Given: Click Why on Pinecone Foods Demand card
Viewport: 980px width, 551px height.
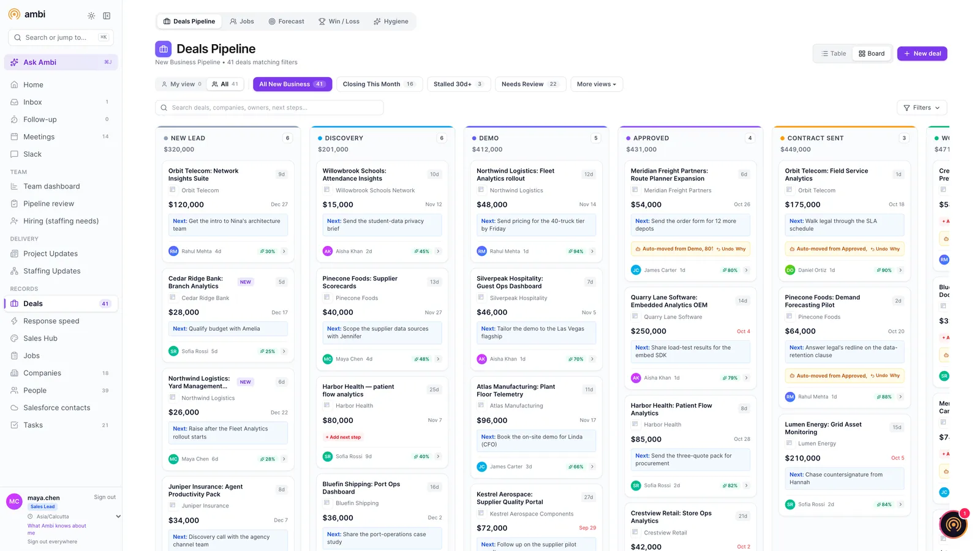Looking at the screenshot, I should click(895, 376).
